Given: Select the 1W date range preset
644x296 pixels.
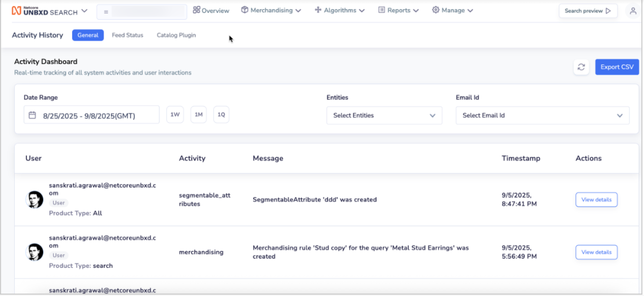Looking at the screenshot, I should coord(175,115).
